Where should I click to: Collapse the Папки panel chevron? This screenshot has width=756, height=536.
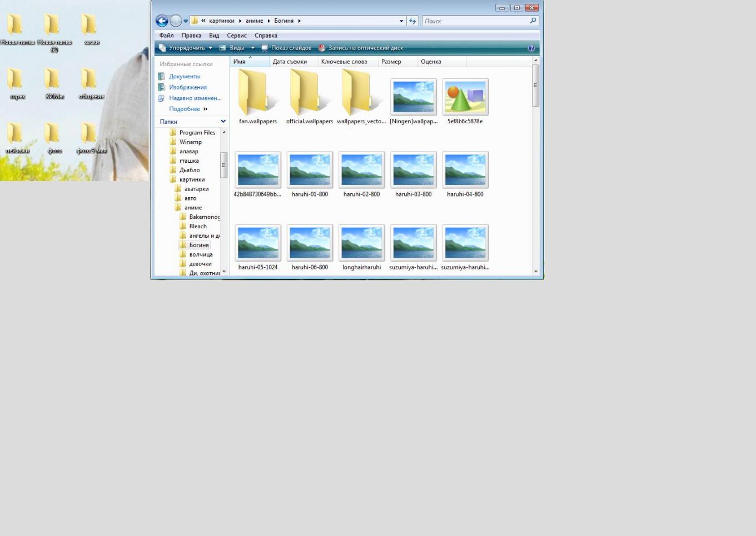(223, 122)
